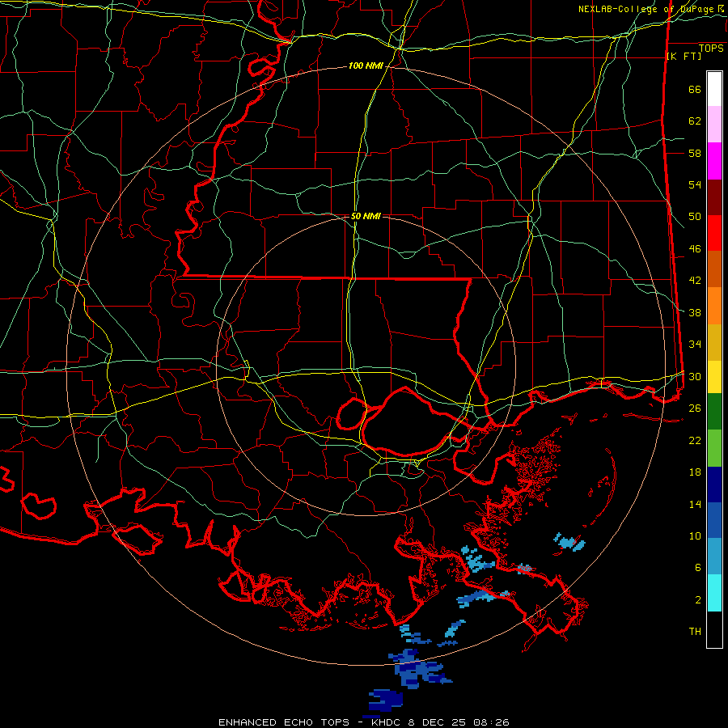Image resolution: width=728 pixels, height=728 pixels.
Task: Click the 50 NMI range ring label
Action: coord(366,216)
